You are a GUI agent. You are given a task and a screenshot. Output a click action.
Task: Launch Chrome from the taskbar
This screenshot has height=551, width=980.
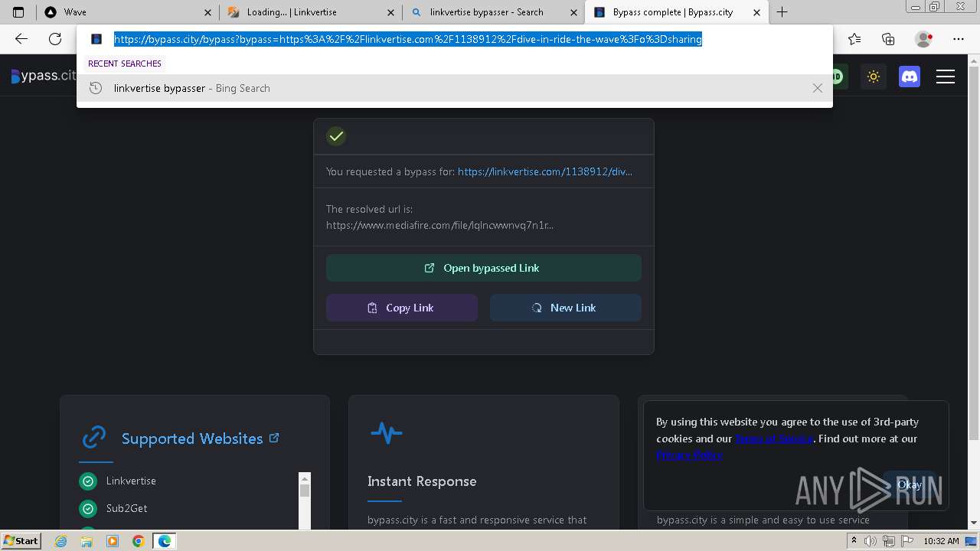coord(138,541)
